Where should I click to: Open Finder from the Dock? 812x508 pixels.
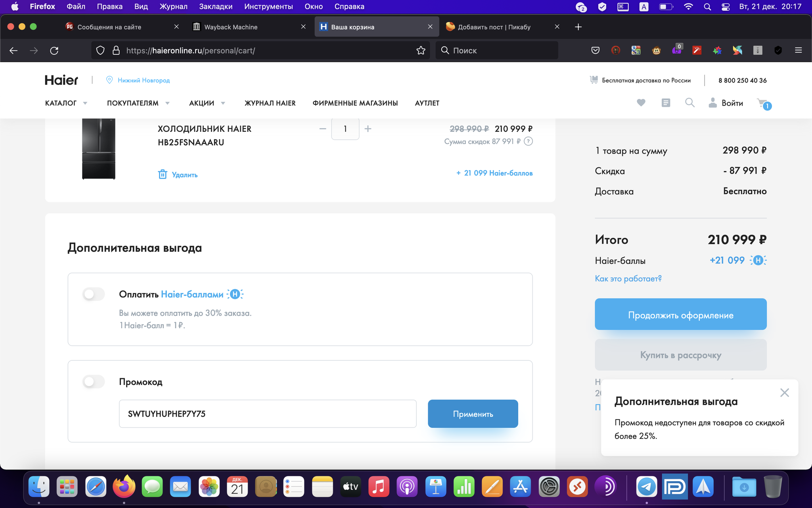point(39,486)
